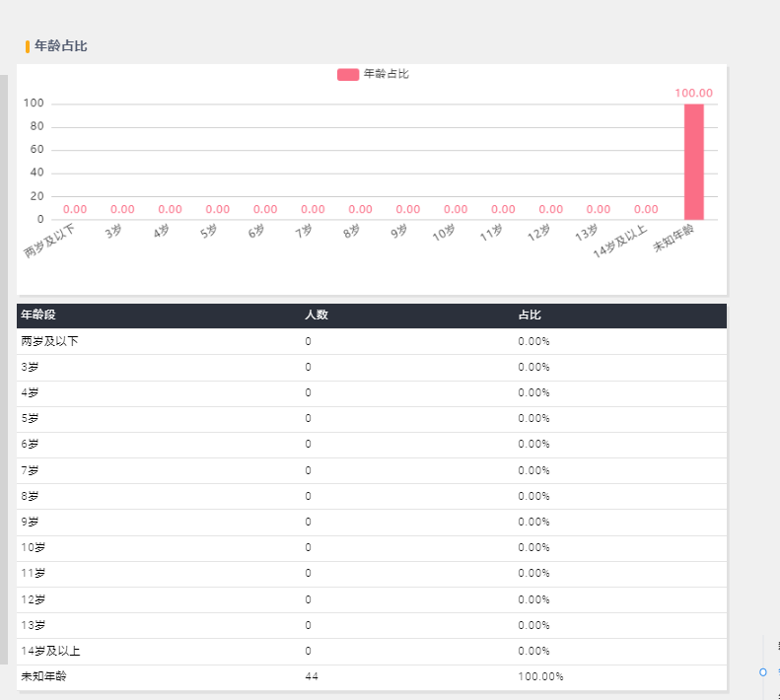Click the 0.00 label above 10岁
This screenshot has height=700, width=780.
[x=456, y=209]
